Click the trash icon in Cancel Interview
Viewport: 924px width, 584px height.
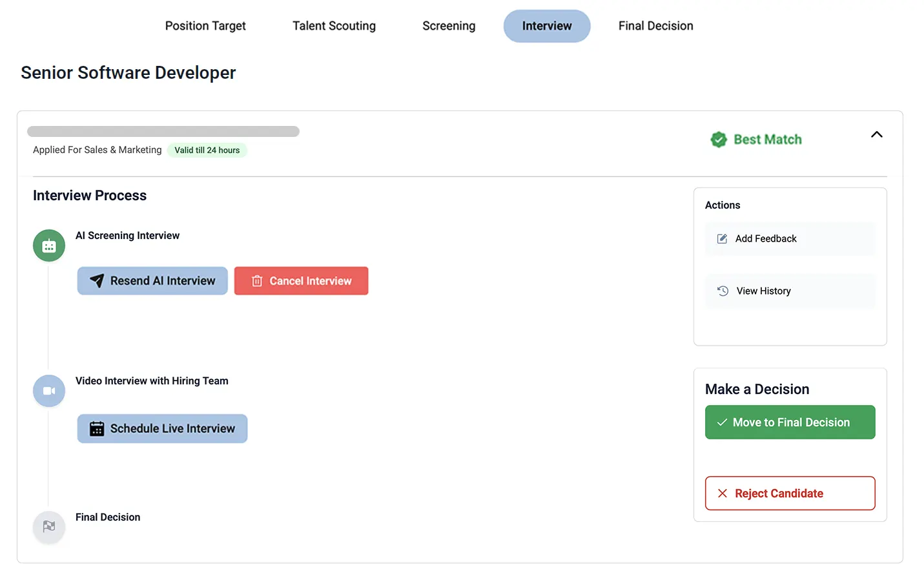pos(257,280)
